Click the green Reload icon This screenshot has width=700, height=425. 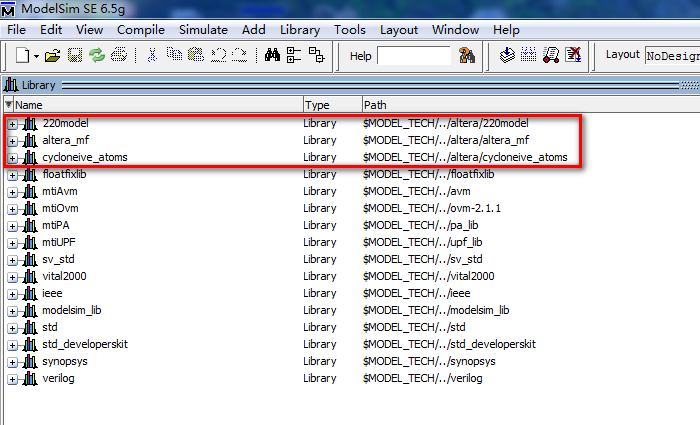96,56
